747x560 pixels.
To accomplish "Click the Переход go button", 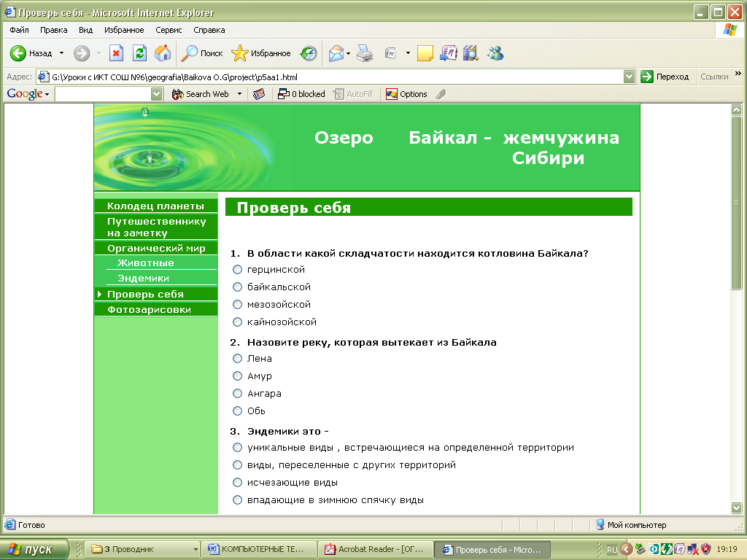I will coord(665,77).
